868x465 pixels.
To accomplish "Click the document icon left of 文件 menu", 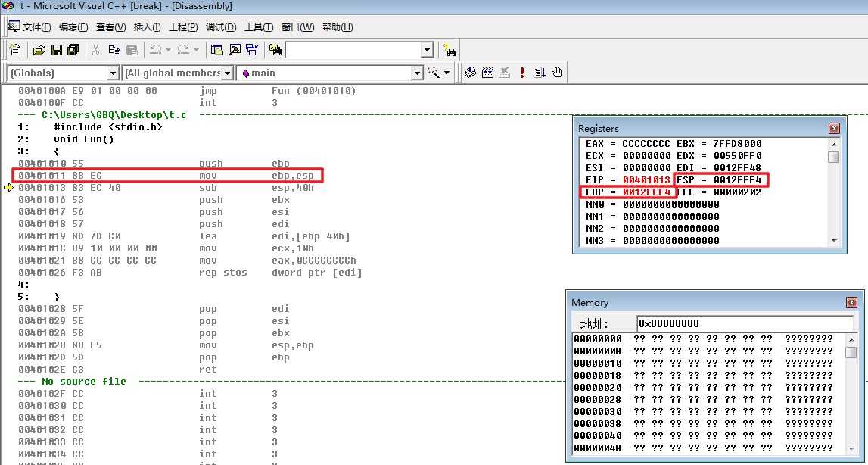I will 14,26.
